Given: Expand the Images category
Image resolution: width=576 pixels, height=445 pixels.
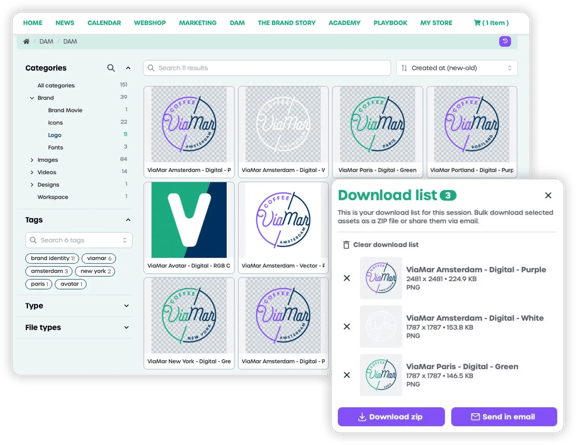Looking at the screenshot, I should point(32,160).
